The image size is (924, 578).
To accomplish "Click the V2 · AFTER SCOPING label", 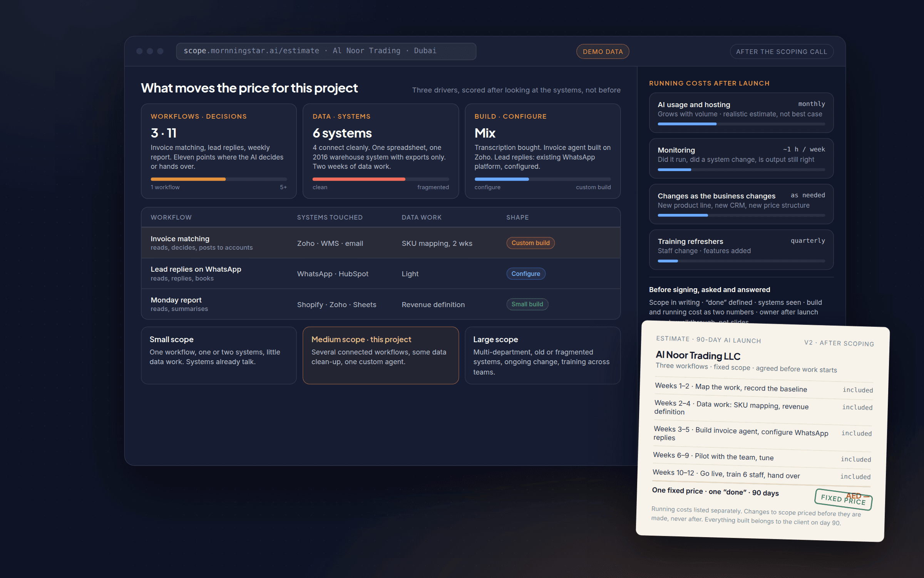I will click(839, 343).
